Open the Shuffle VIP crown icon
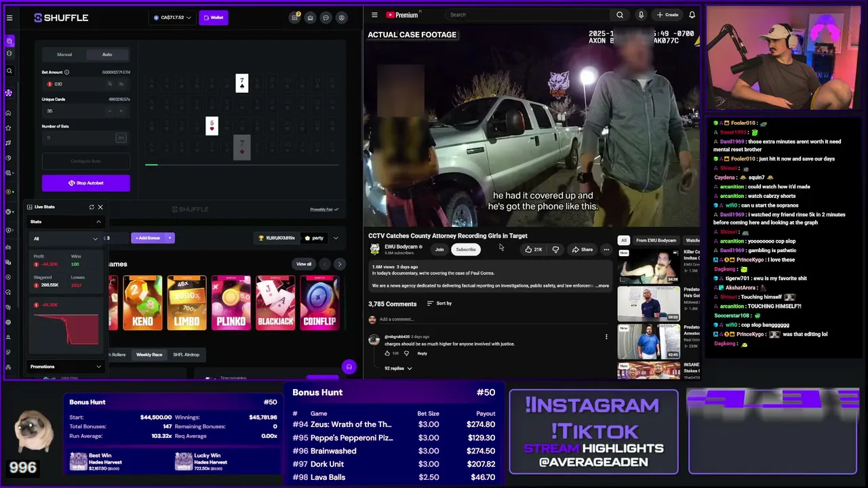The image size is (868, 488). point(311,18)
